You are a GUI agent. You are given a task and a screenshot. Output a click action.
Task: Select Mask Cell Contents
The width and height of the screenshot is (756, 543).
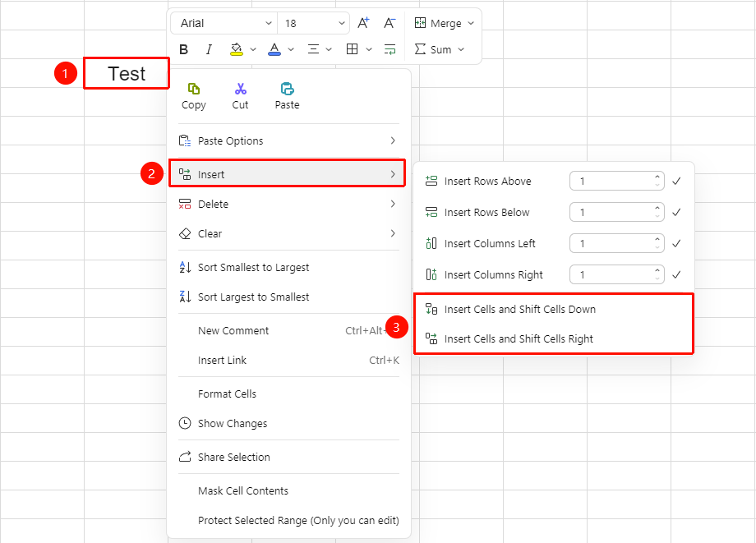coord(288,491)
